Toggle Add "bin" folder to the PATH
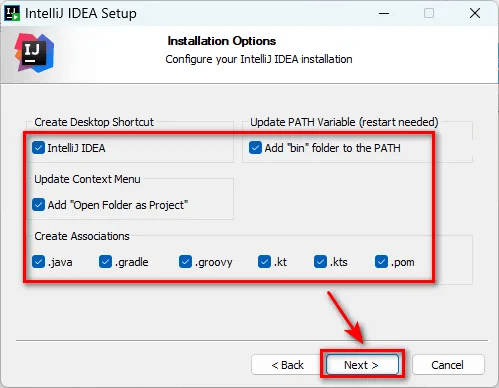 (x=255, y=148)
